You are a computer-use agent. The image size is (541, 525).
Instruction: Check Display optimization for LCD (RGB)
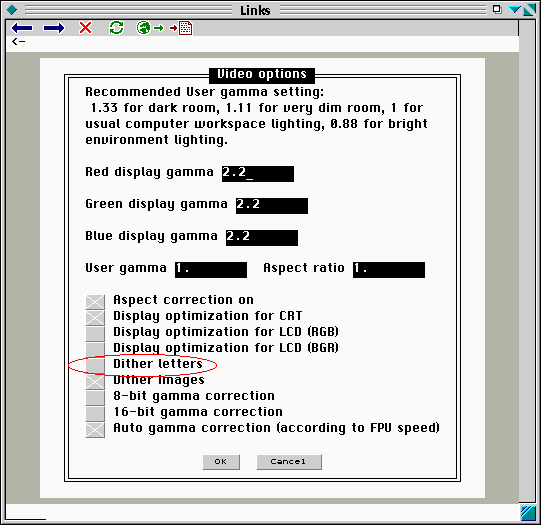pos(95,334)
